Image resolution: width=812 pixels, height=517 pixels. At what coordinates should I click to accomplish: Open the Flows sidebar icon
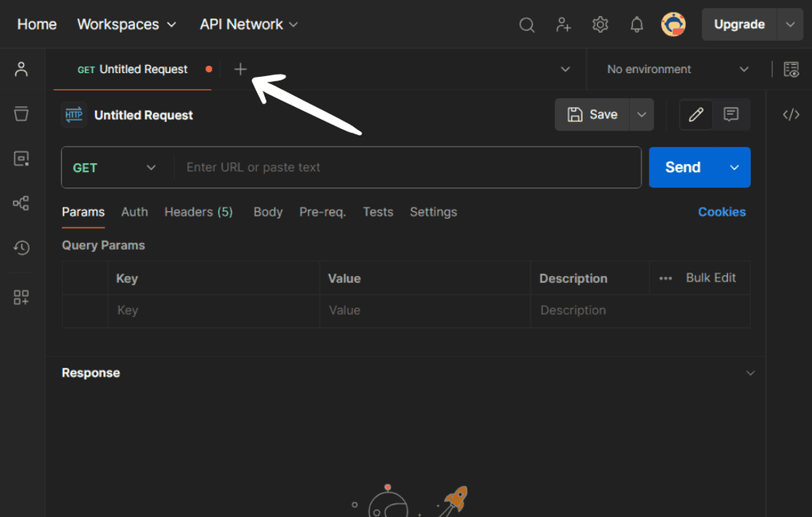pyautogui.click(x=21, y=203)
